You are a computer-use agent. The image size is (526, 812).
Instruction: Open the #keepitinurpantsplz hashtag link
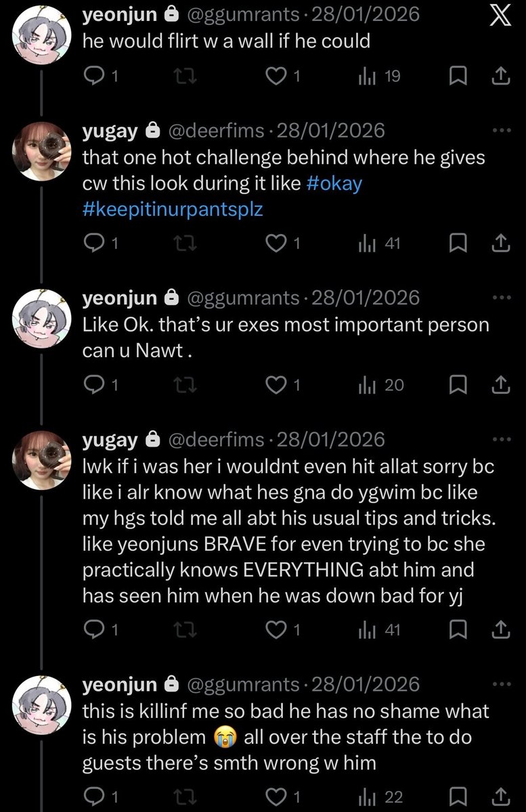[173, 209]
